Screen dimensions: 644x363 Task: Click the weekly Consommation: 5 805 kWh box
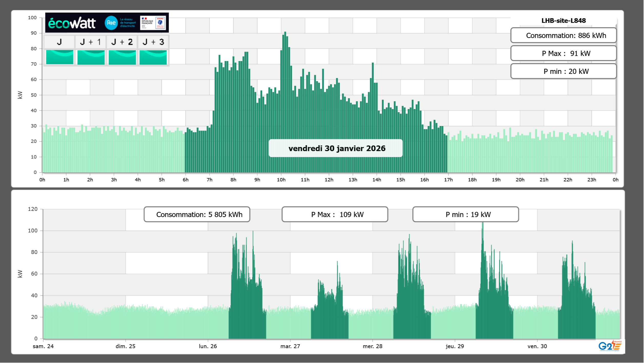(x=197, y=214)
